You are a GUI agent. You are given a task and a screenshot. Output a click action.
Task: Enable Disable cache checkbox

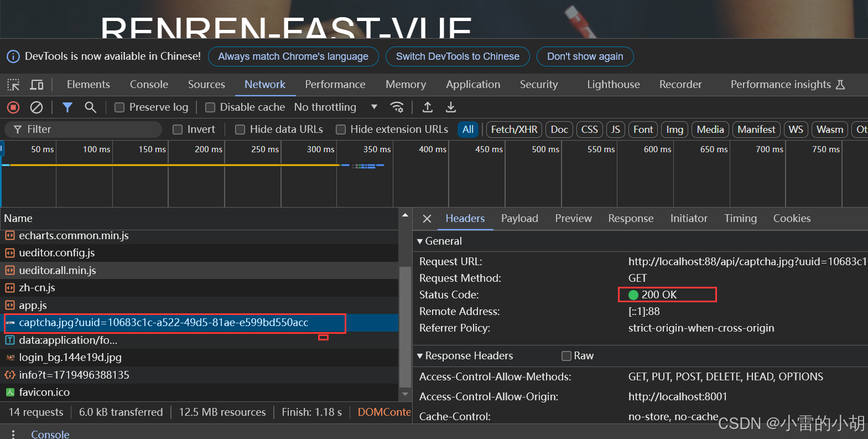210,107
